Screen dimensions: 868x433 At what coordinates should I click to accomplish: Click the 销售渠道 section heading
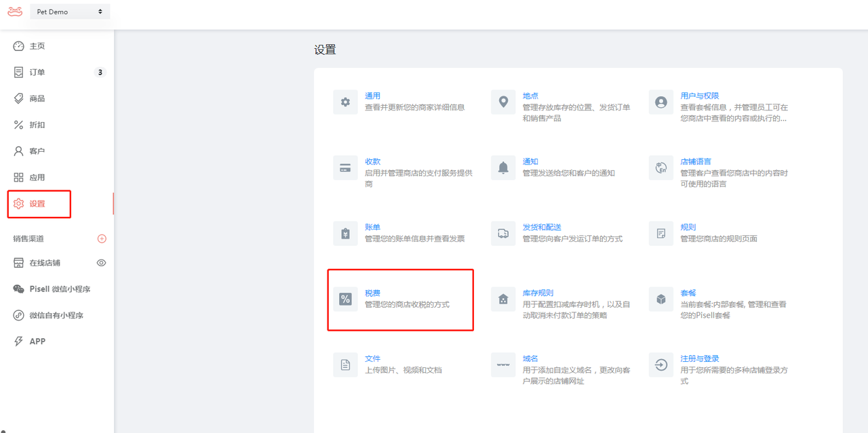coord(28,239)
